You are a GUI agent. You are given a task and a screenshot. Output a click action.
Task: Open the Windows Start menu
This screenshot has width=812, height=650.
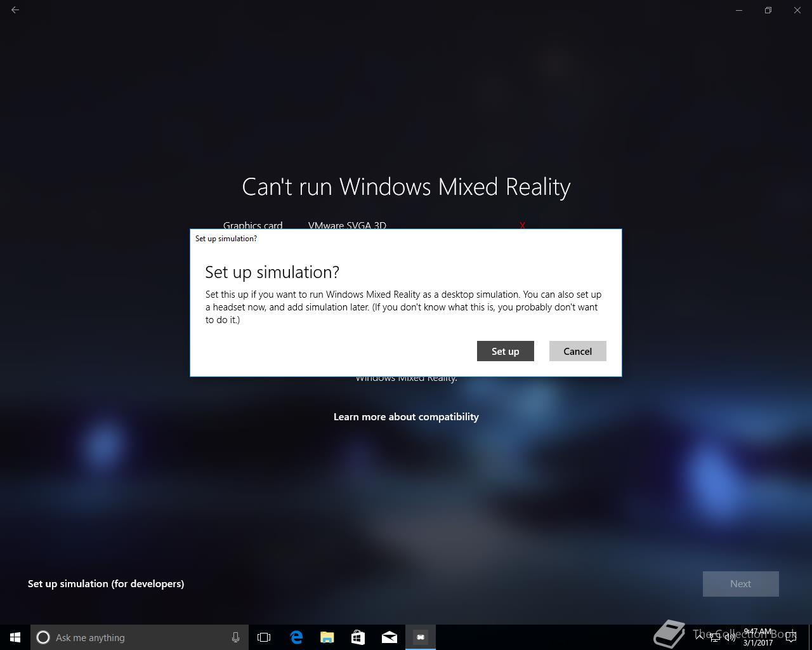tap(15, 637)
